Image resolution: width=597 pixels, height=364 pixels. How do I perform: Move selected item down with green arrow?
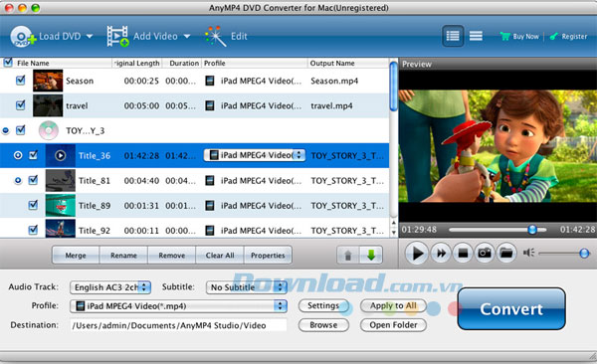(x=371, y=256)
